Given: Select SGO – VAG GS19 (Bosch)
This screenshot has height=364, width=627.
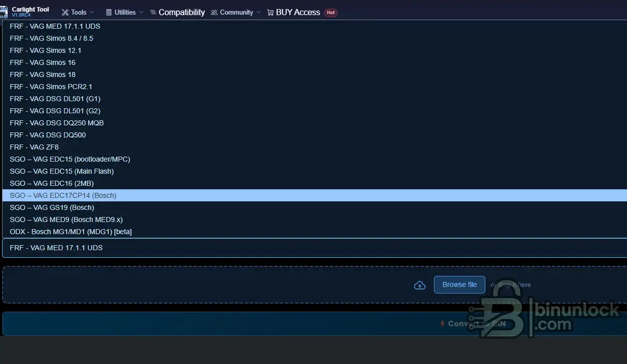Looking at the screenshot, I should (315, 207).
